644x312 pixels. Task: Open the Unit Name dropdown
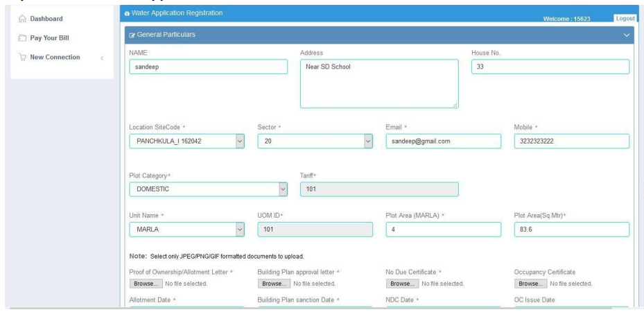click(240, 229)
